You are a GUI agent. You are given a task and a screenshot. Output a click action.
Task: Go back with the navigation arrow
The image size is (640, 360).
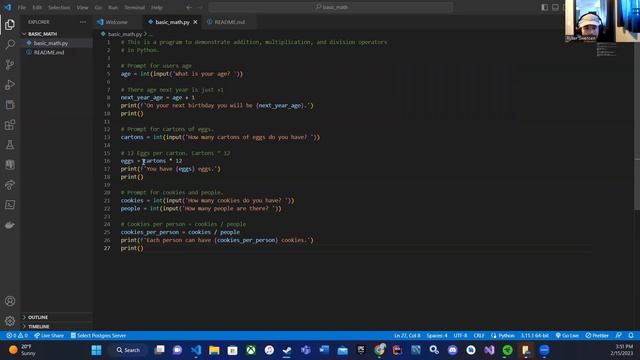189,7
